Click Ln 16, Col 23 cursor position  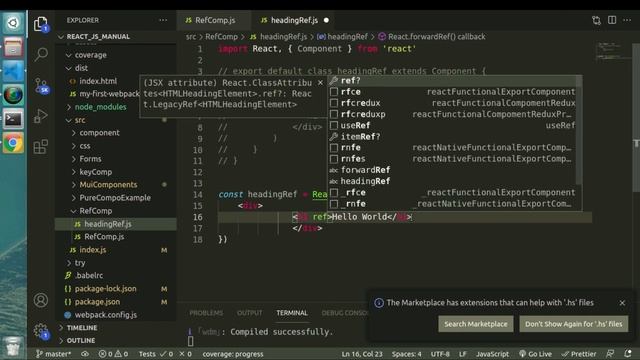(362, 354)
